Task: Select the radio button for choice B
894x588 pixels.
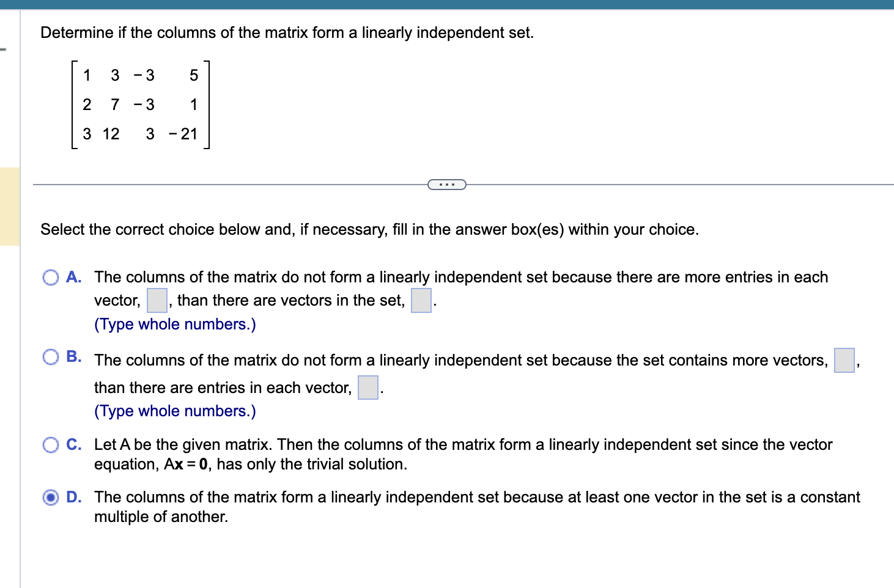Action: 51,356
